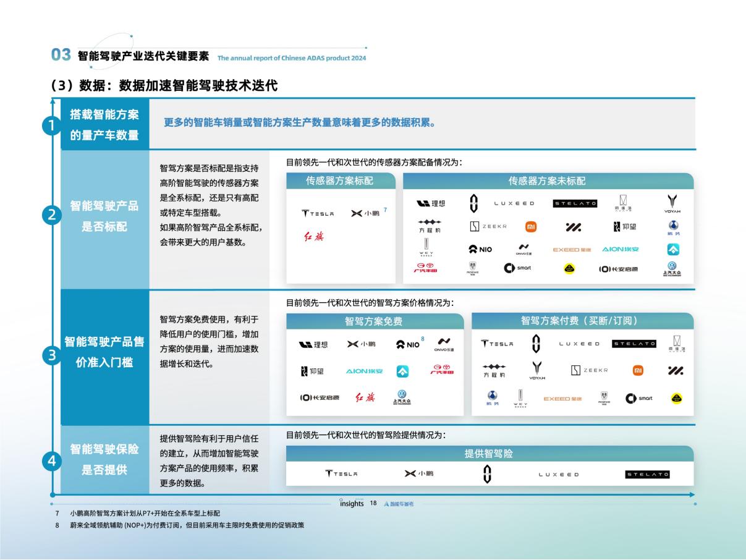Click the 智驾方案付费（买断/订阅） header

582,321
